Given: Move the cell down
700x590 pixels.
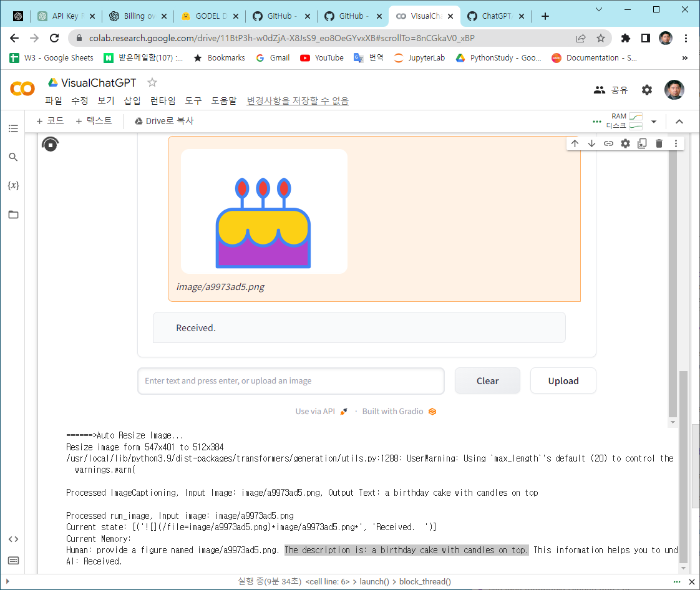Looking at the screenshot, I should click(x=591, y=143).
